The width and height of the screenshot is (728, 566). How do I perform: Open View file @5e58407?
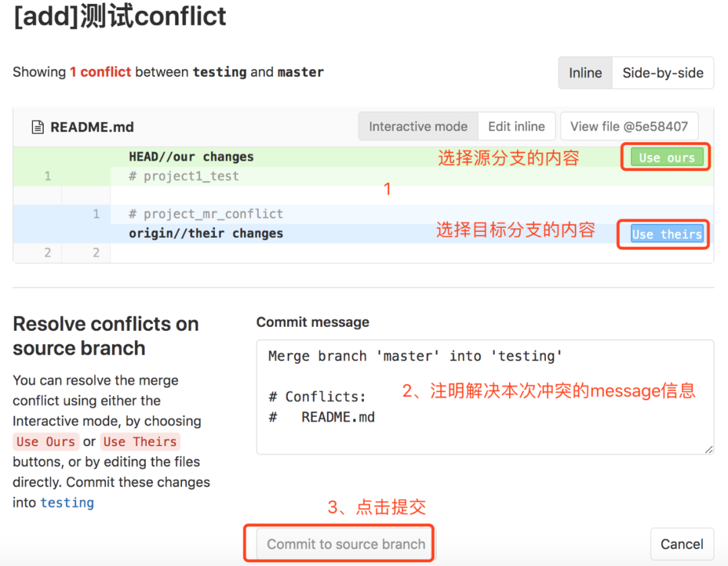coord(629,126)
